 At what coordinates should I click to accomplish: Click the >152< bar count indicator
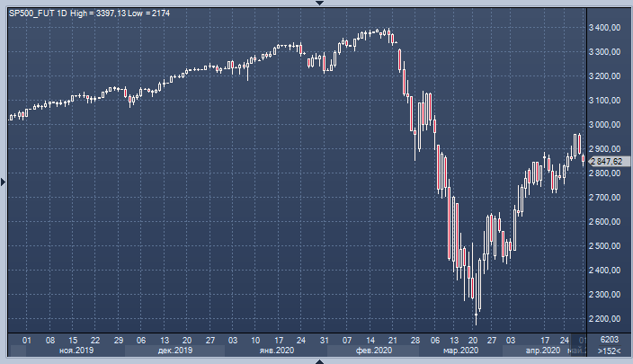[609, 351]
